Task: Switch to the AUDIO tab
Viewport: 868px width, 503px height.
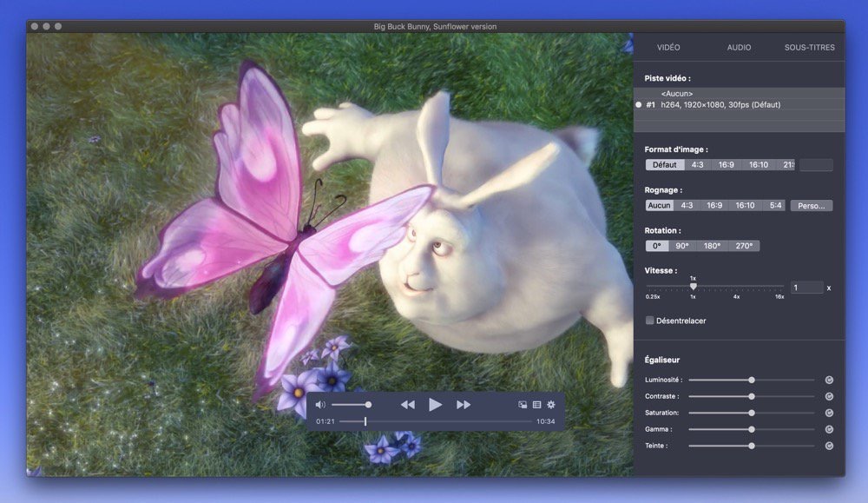Action: [x=739, y=48]
